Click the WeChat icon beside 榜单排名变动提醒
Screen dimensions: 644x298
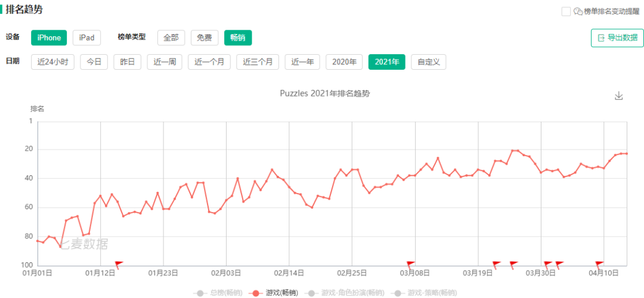[x=578, y=11]
